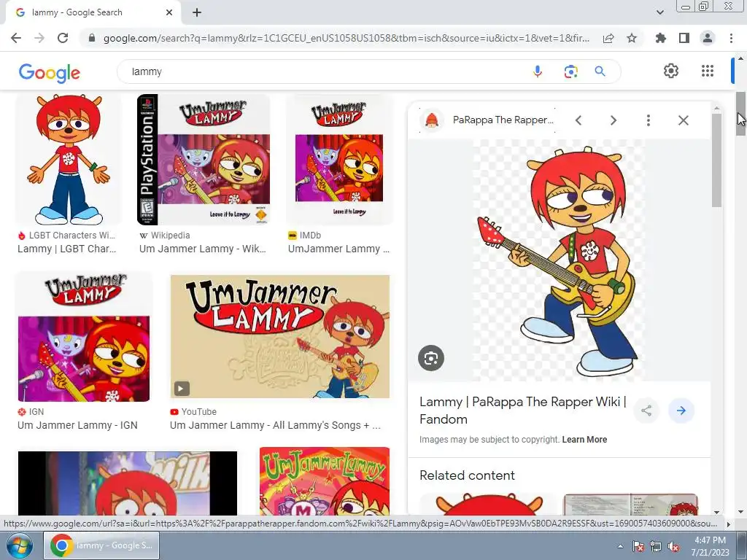
Task: Select Chrome lammy taskbar button
Action: [x=101, y=545]
